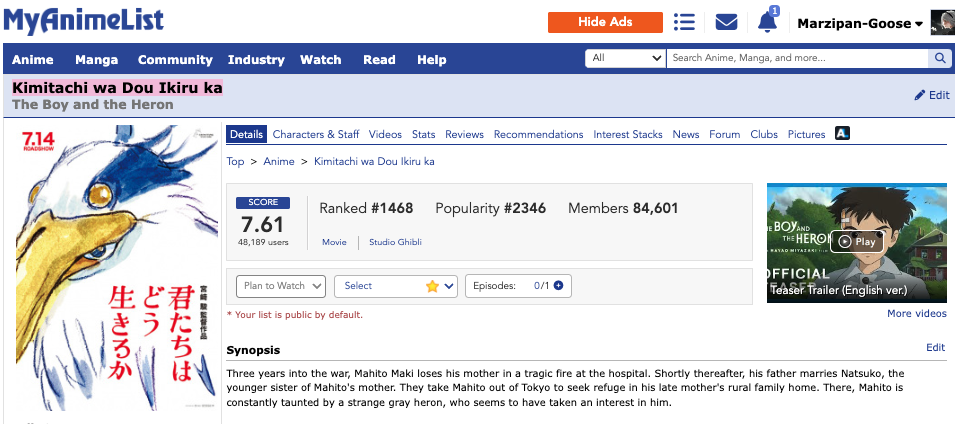Click the More videos link

(x=916, y=314)
